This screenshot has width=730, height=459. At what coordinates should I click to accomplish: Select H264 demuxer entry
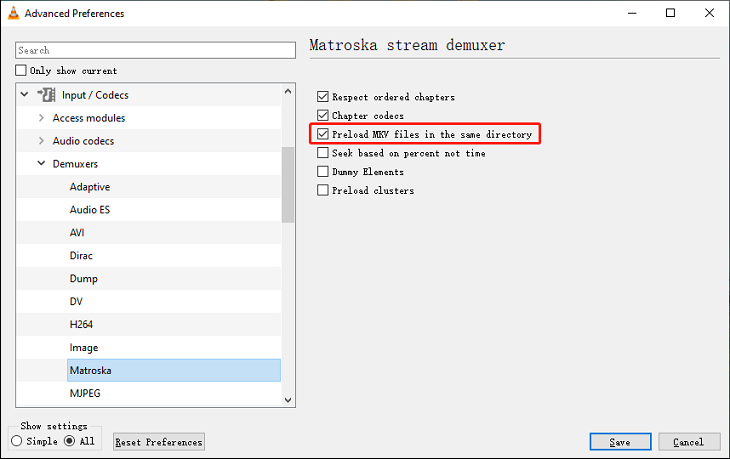click(x=81, y=324)
